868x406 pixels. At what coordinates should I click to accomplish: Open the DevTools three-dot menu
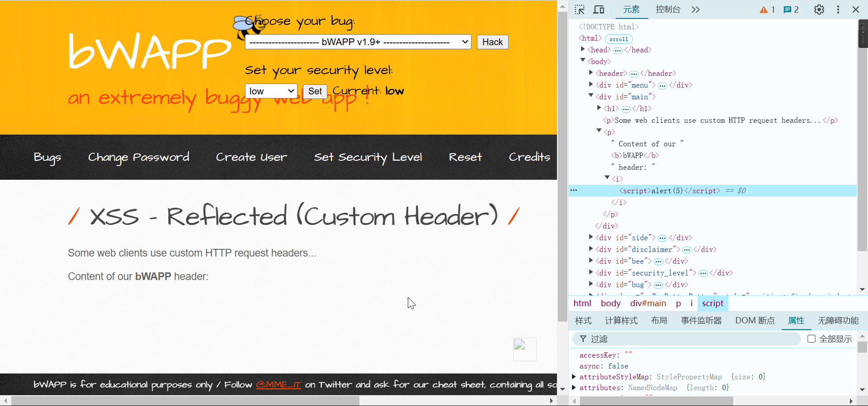[x=838, y=9]
